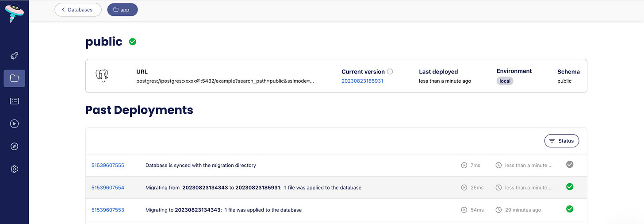Click the Last deployed 'less than a minute ago'
This screenshot has width=644, height=224.
[445, 81]
